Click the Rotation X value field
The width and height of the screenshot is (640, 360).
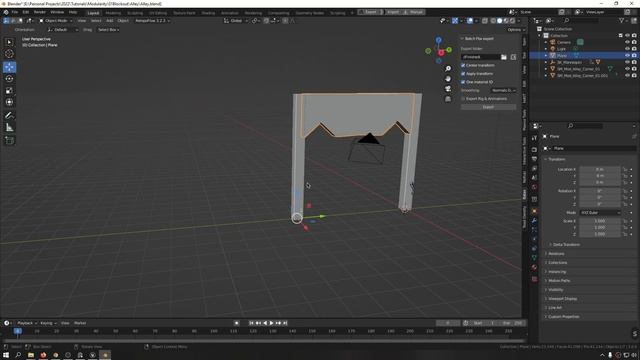coord(600,191)
